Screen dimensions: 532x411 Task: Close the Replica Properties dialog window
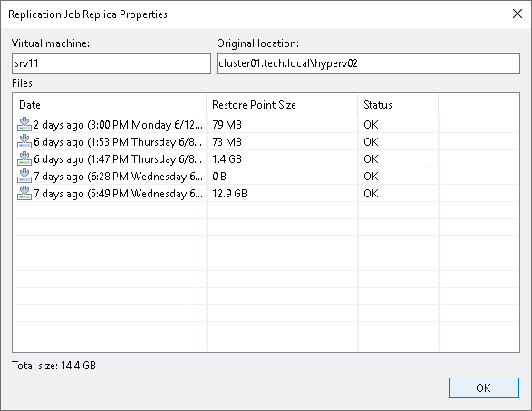517,14
